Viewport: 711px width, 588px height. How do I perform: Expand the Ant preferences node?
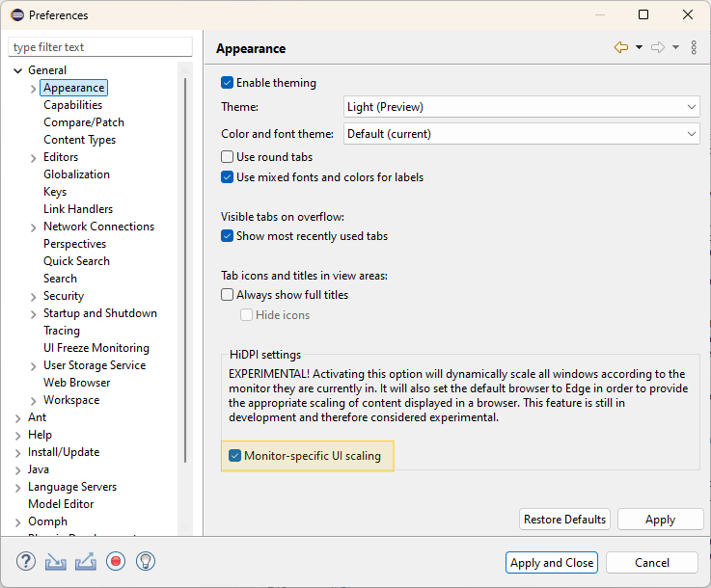pos(17,418)
